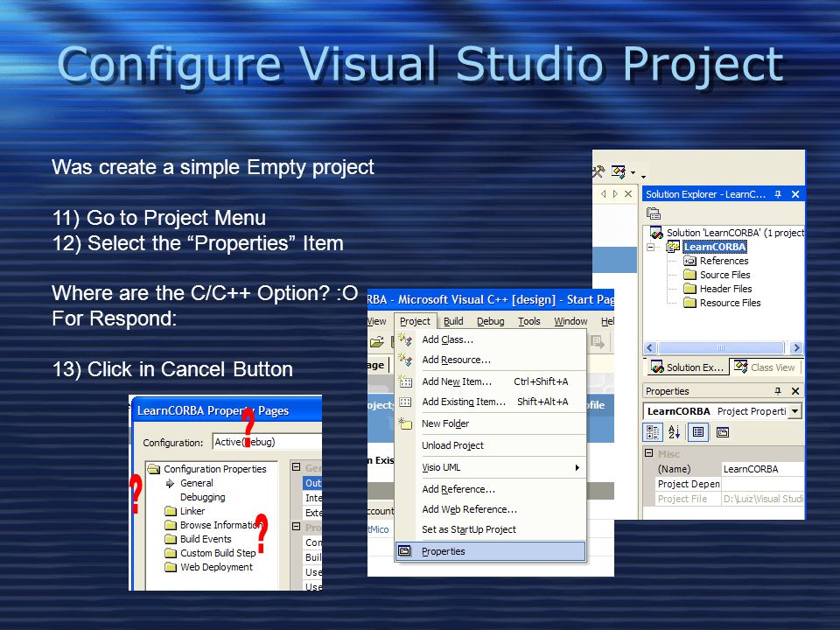Select the Header Files folder

(726, 289)
